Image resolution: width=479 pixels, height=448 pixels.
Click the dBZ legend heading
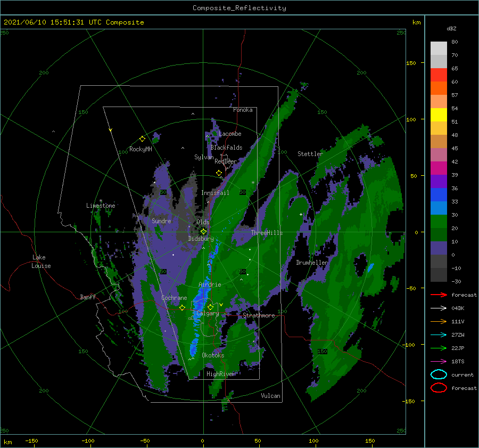coord(451,29)
